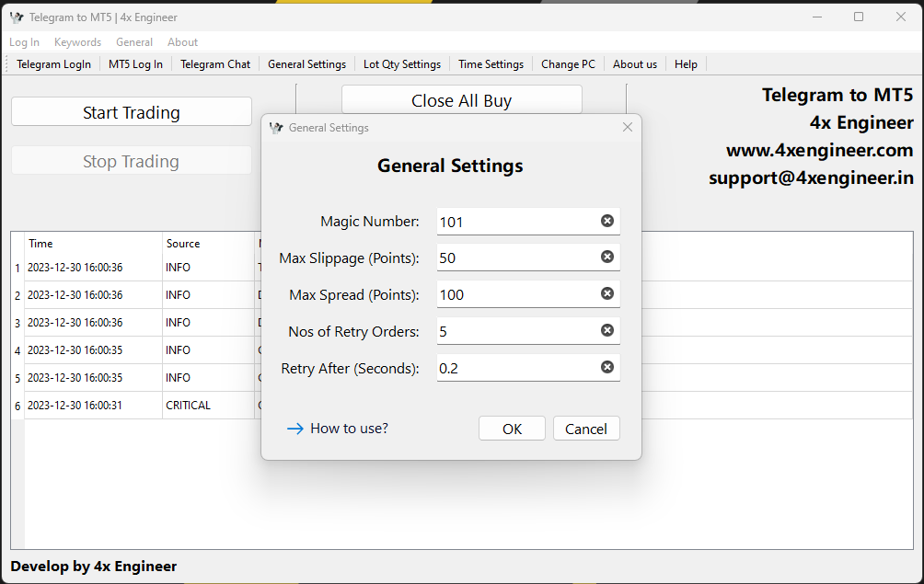Minimize the Telegram to MT5 window
The height and width of the screenshot is (584, 924).
coord(816,17)
